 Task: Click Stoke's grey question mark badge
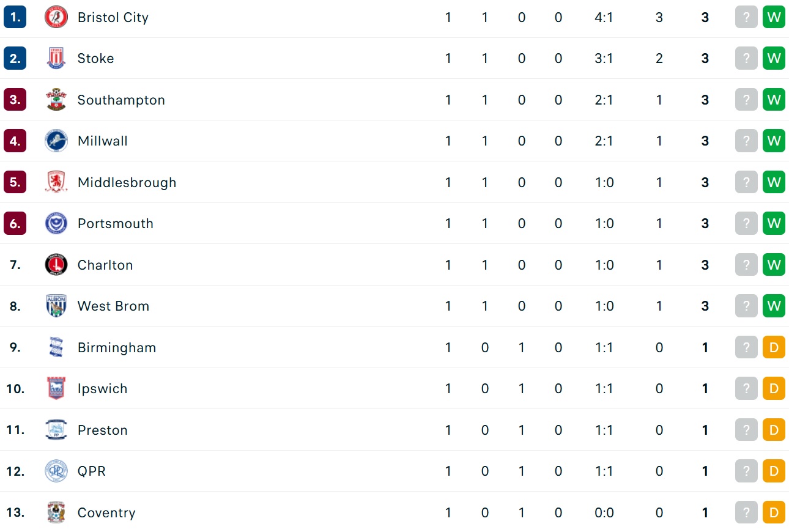tap(746, 58)
